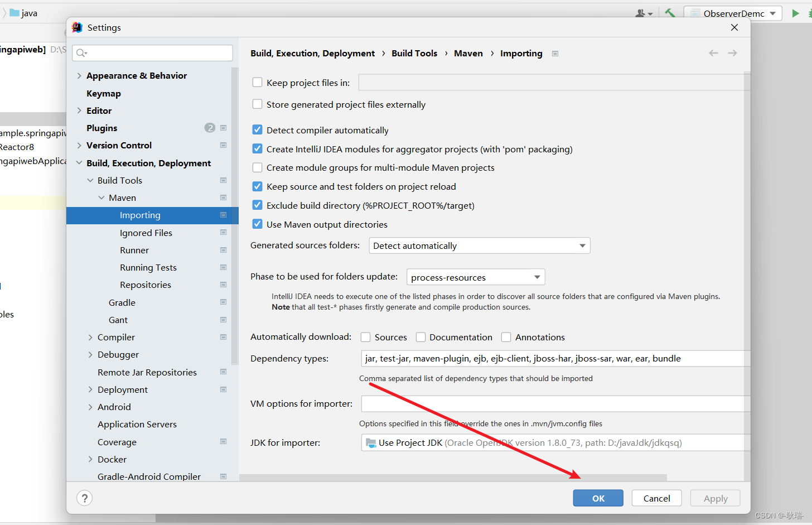
Task: Click the project-level icon beside Deployment
Action: [223, 389]
